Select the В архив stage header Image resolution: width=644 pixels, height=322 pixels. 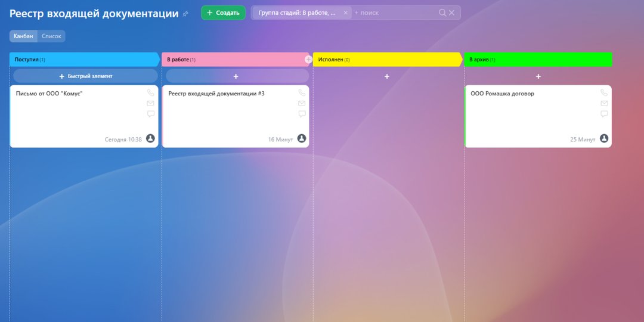(538, 60)
